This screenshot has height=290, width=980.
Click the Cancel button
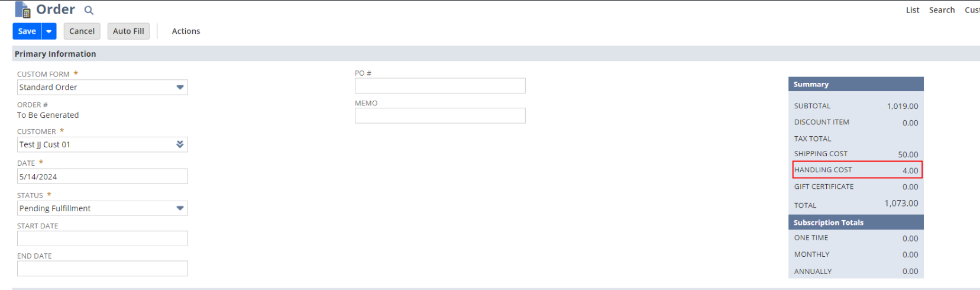pyautogui.click(x=82, y=31)
